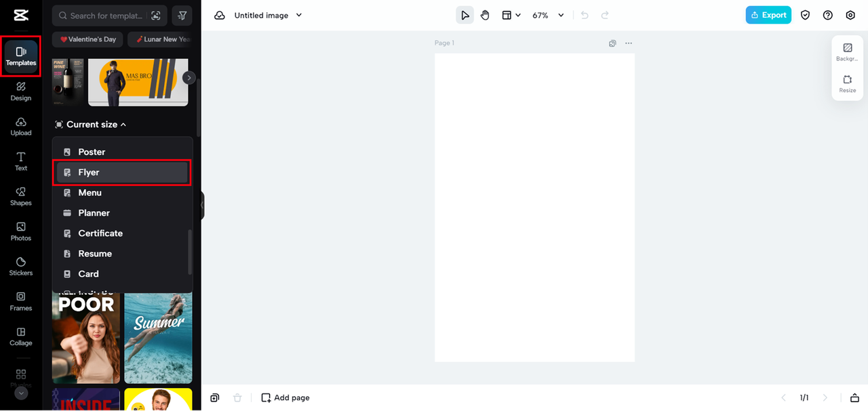Open the settings gear icon
The image size is (868, 411).
pyautogui.click(x=850, y=15)
